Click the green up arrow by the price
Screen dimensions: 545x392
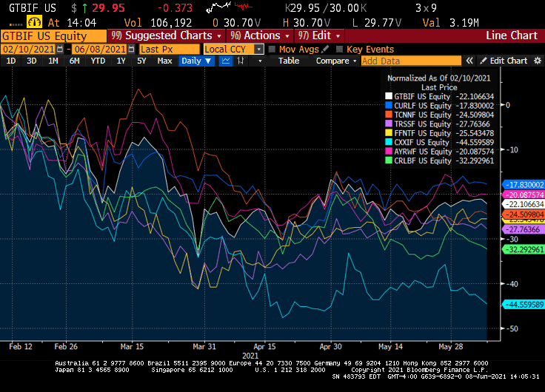84,7
